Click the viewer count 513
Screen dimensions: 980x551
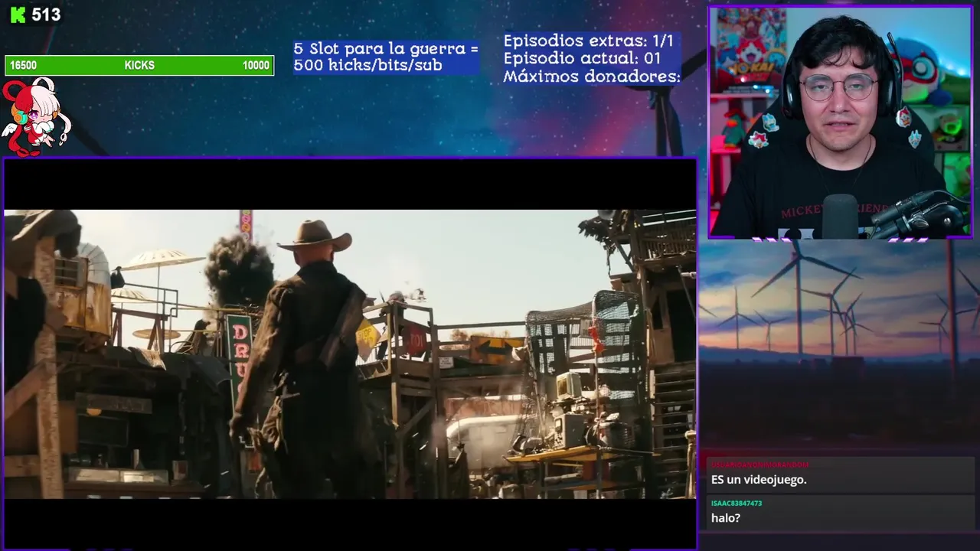[x=46, y=15]
